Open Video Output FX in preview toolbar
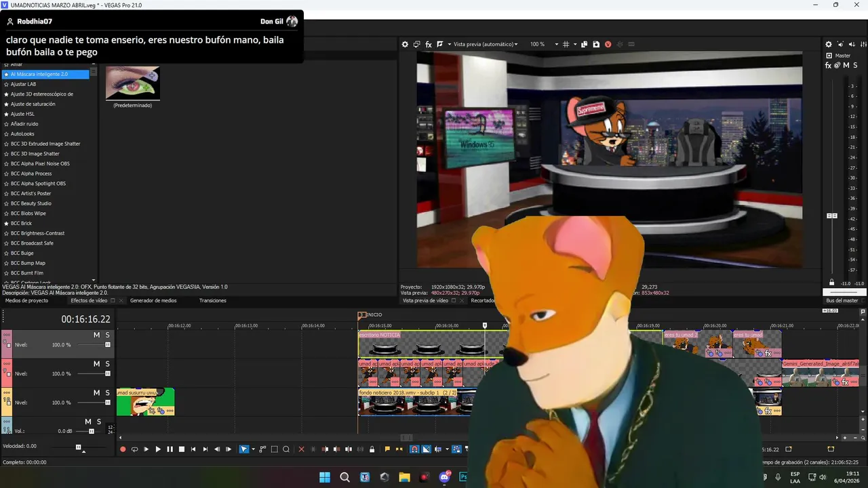Viewport: 868px width, 488px height. tap(429, 44)
